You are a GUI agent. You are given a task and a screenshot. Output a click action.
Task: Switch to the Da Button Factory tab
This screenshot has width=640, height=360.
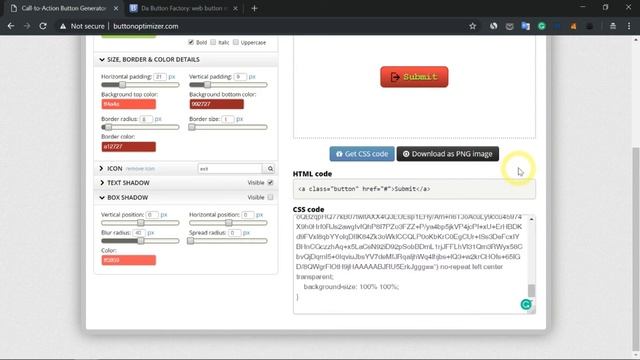pos(184,8)
